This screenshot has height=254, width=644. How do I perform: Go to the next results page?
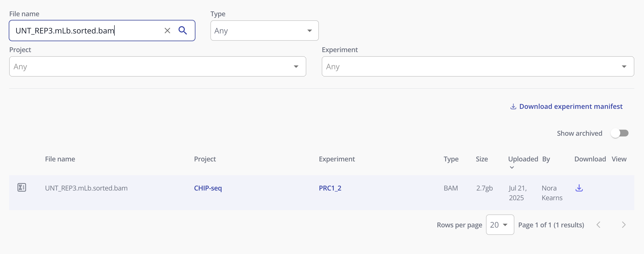[x=623, y=225]
